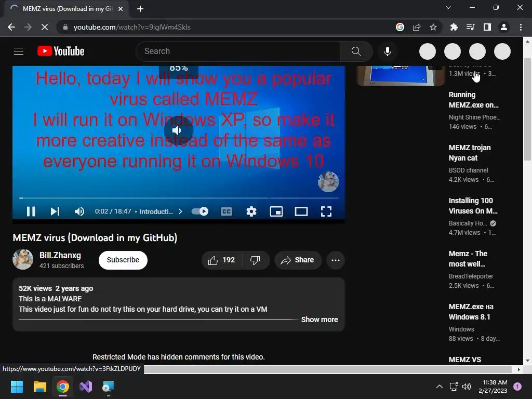Open clock showing 11:38 AM

tap(493, 387)
